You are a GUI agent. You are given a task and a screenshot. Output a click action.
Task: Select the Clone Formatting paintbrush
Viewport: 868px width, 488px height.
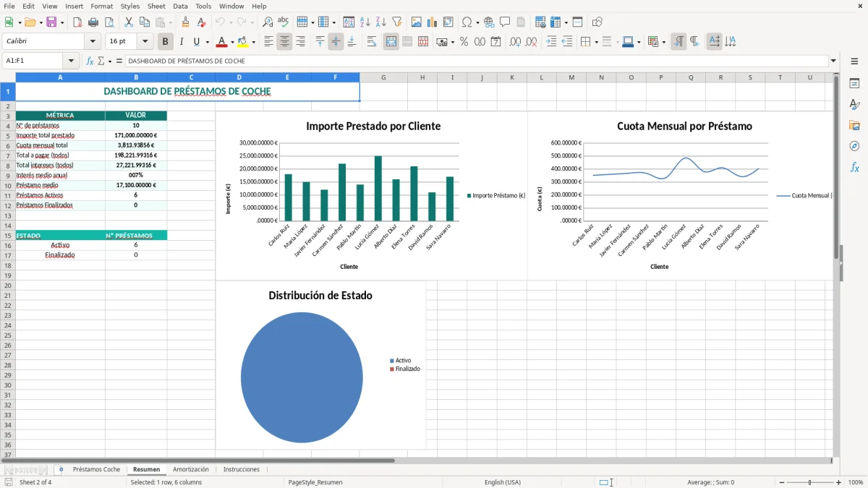tap(186, 22)
